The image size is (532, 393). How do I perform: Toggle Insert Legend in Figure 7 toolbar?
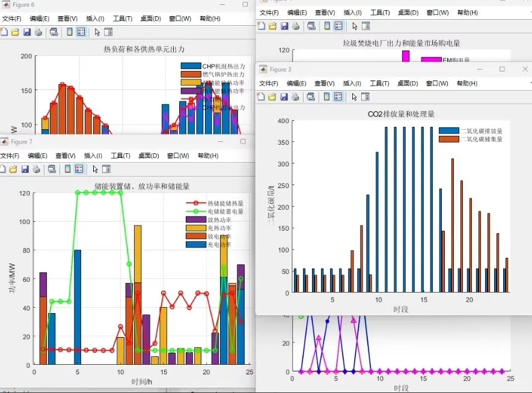pyautogui.click(x=79, y=169)
